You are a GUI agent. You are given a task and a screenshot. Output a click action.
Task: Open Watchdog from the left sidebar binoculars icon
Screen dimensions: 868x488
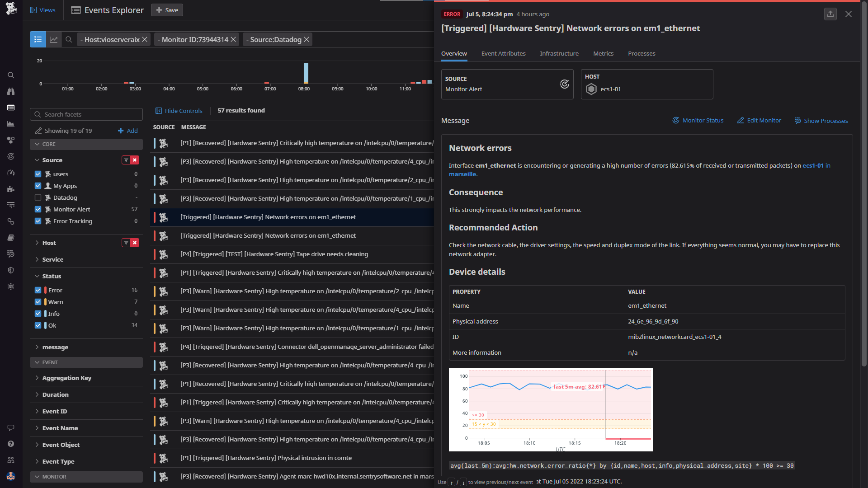coord(11,91)
